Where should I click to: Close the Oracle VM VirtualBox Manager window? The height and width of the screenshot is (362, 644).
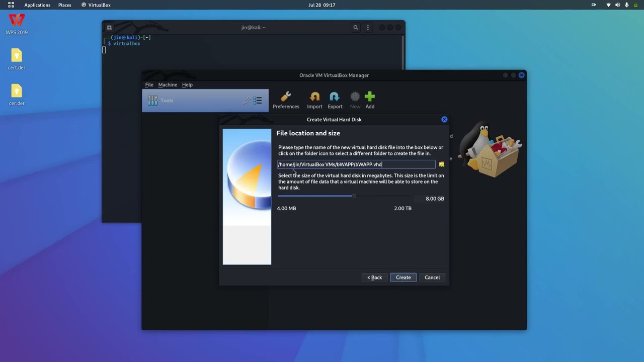pyautogui.click(x=521, y=75)
